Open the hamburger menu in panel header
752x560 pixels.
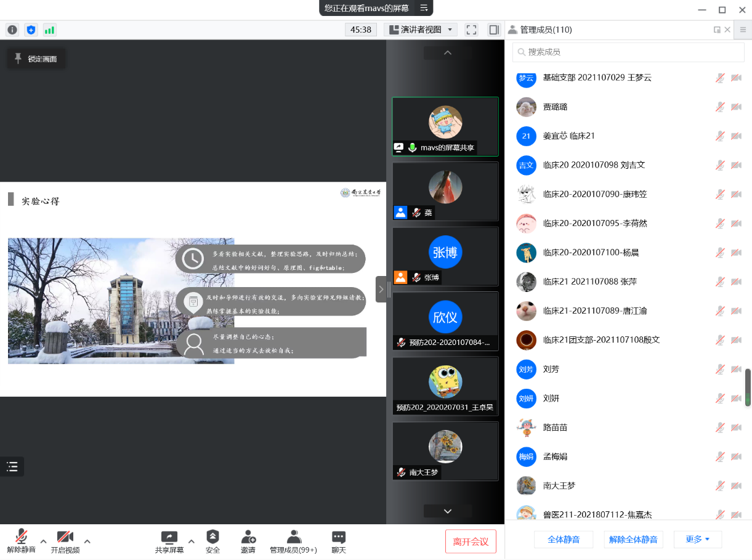[x=743, y=30]
